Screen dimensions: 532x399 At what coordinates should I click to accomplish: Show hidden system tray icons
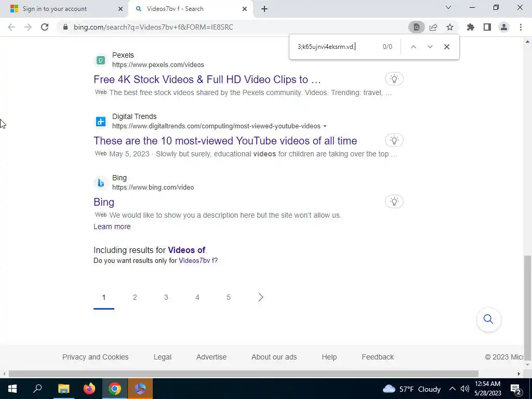click(453, 389)
